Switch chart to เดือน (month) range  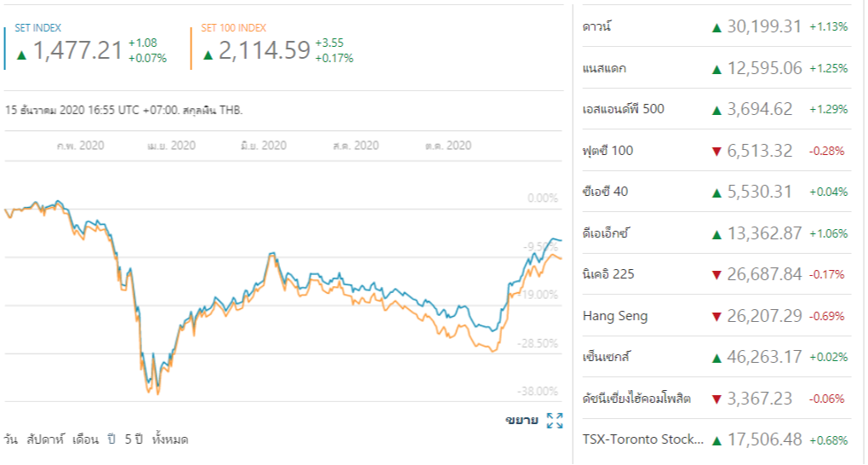(85, 439)
